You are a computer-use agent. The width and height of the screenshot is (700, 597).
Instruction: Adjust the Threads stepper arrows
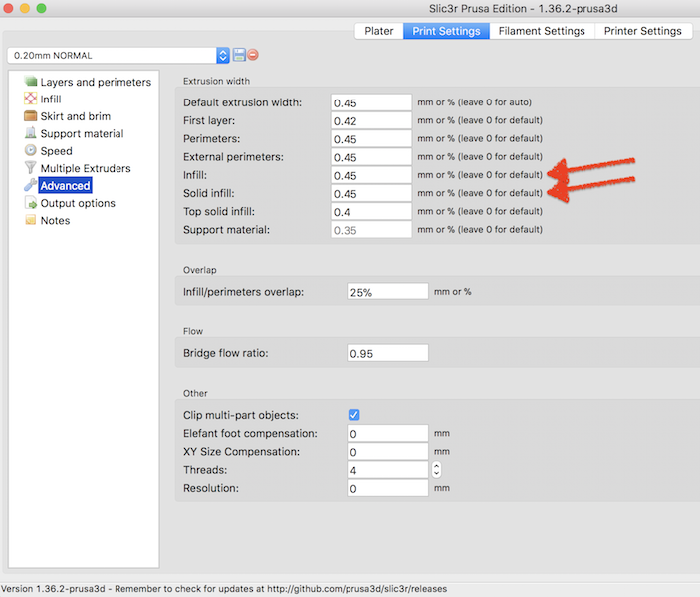tap(436, 469)
